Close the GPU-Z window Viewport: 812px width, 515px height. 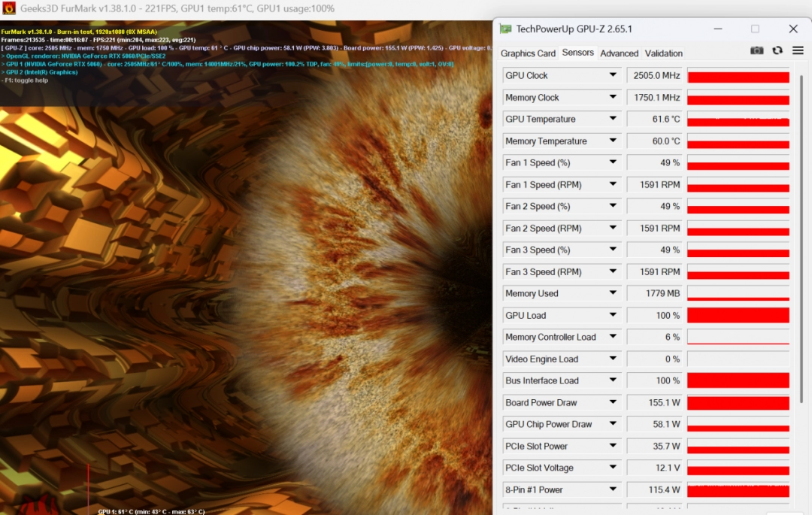(x=793, y=29)
